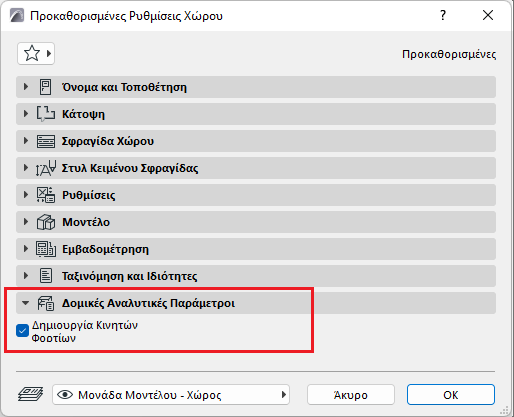The width and height of the screenshot is (514, 417).
Task: Click the layer stack icon at bottom left
Action: [30, 395]
